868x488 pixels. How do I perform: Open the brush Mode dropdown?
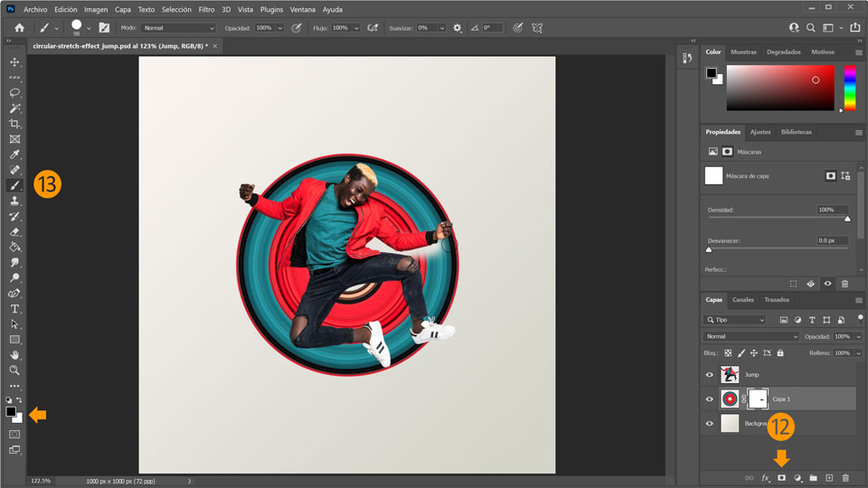click(178, 28)
